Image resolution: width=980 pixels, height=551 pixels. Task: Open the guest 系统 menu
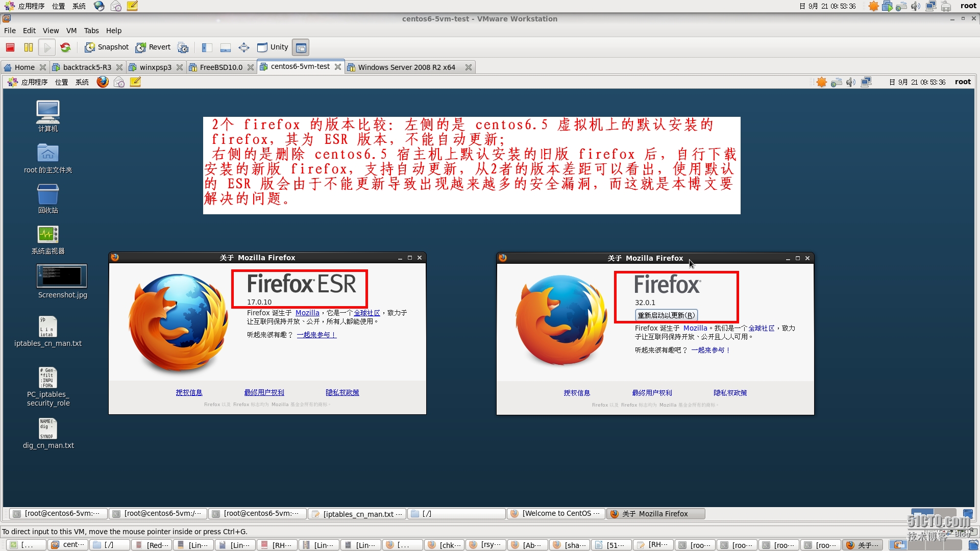(x=82, y=82)
